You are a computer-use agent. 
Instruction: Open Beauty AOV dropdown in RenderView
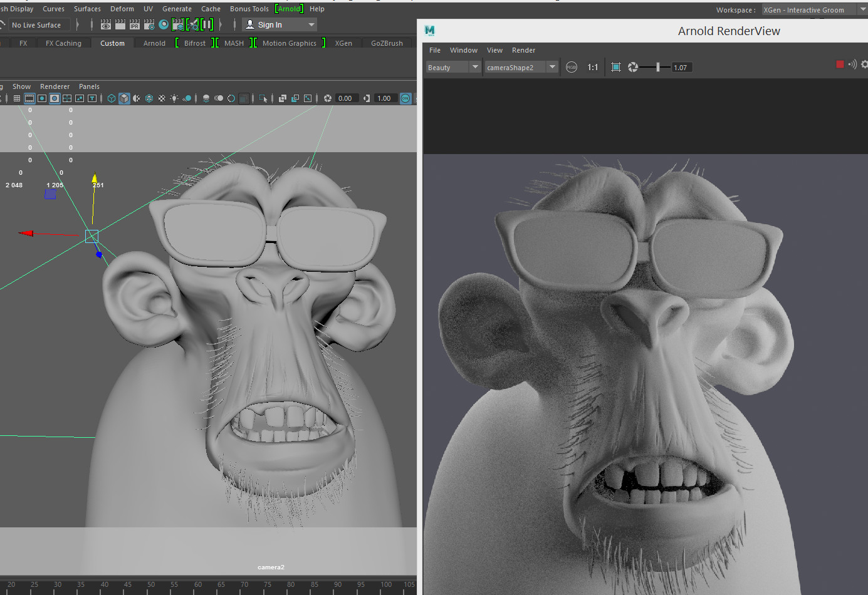tap(453, 67)
